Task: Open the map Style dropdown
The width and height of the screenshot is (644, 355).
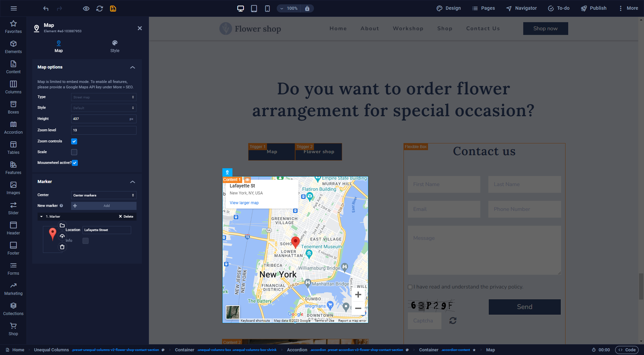Action: tap(104, 108)
